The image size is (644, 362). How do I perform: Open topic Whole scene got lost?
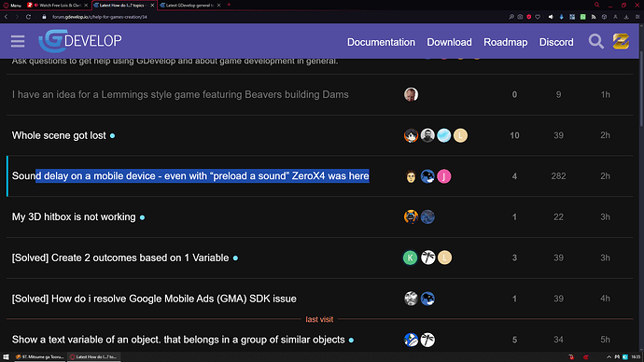coord(59,135)
